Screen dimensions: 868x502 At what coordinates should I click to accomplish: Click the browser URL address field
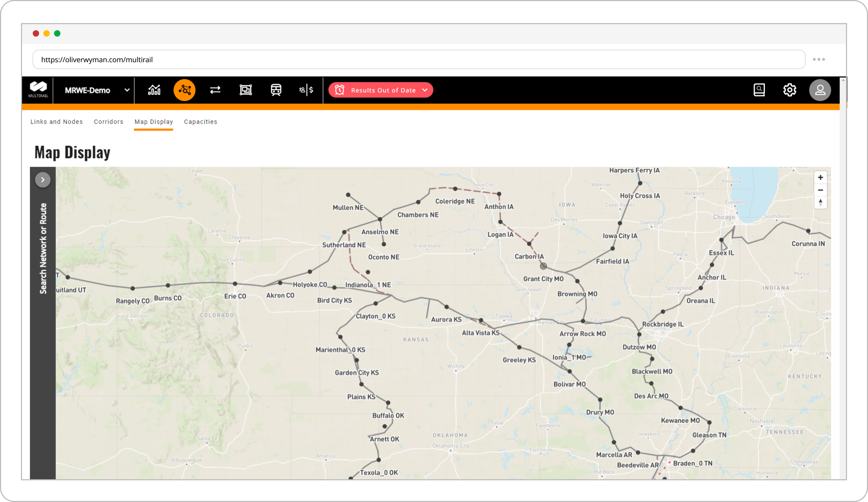[x=418, y=60]
